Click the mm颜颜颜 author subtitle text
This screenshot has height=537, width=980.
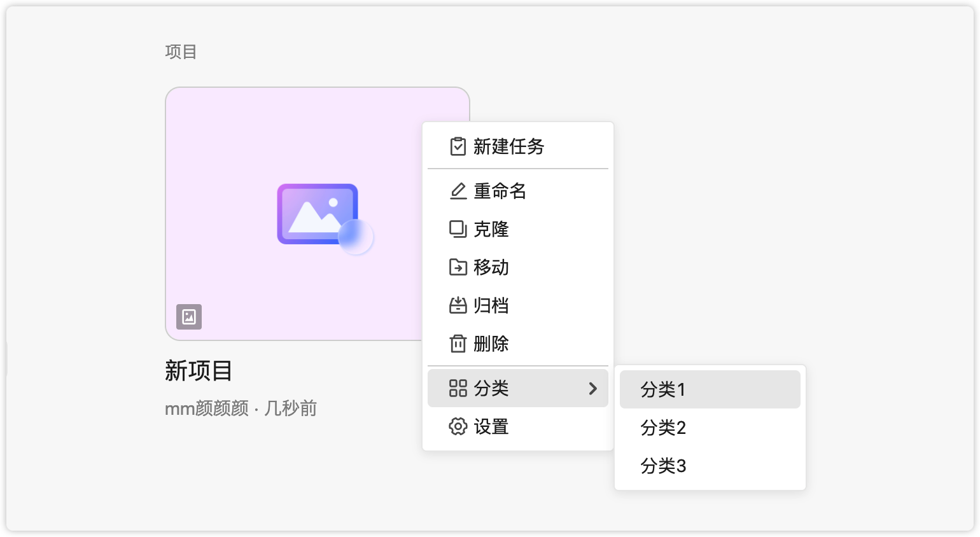tap(206, 408)
